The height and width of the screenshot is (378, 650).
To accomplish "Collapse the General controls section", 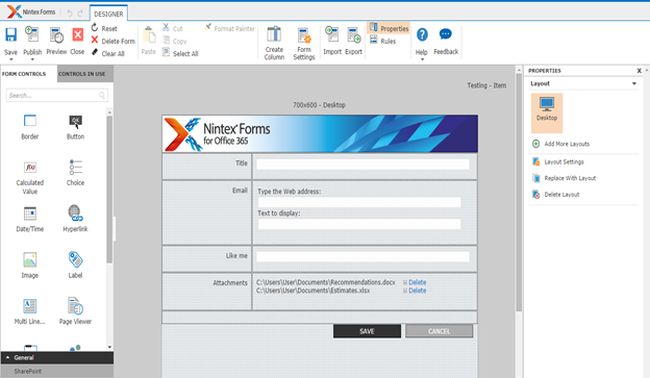I will tap(57, 357).
